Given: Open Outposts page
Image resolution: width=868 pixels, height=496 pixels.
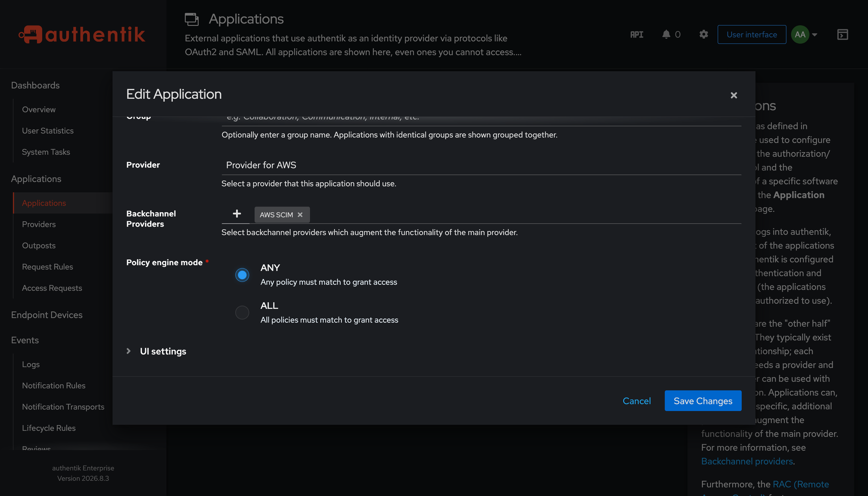Looking at the screenshot, I should [39, 246].
